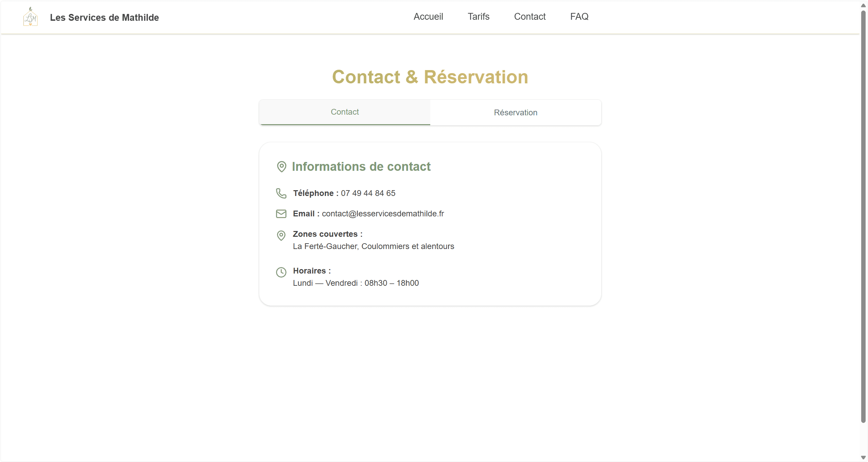Click the clock icon next to Horaires

281,272
